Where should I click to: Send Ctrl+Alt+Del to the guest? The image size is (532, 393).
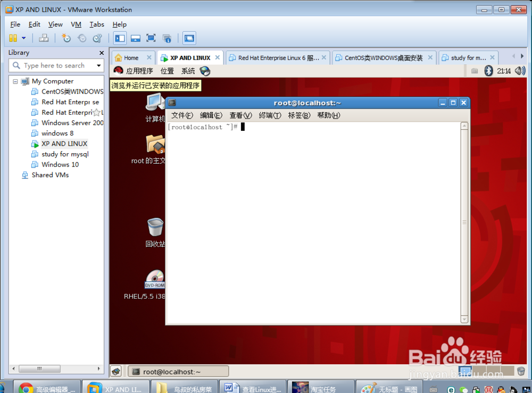coord(44,38)
